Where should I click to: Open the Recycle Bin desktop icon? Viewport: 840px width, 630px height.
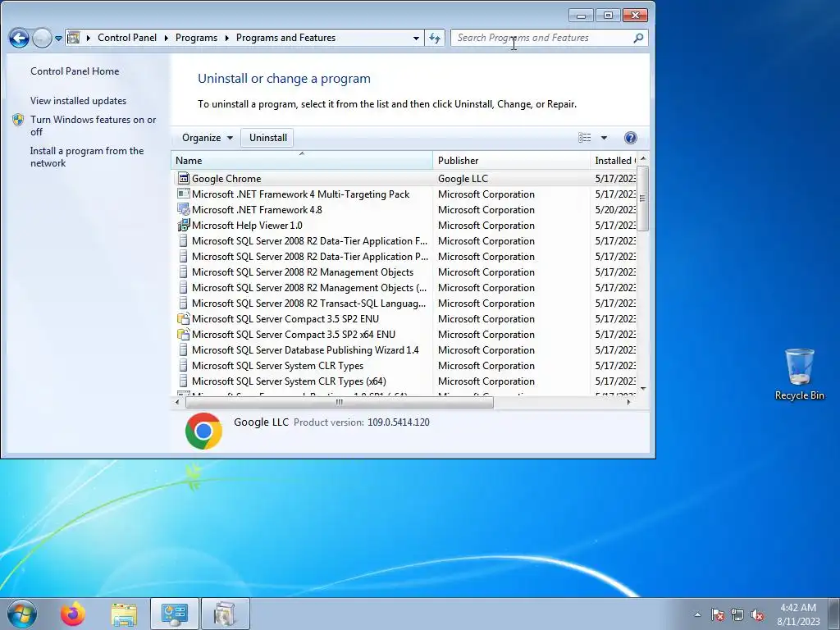(799, 374)
